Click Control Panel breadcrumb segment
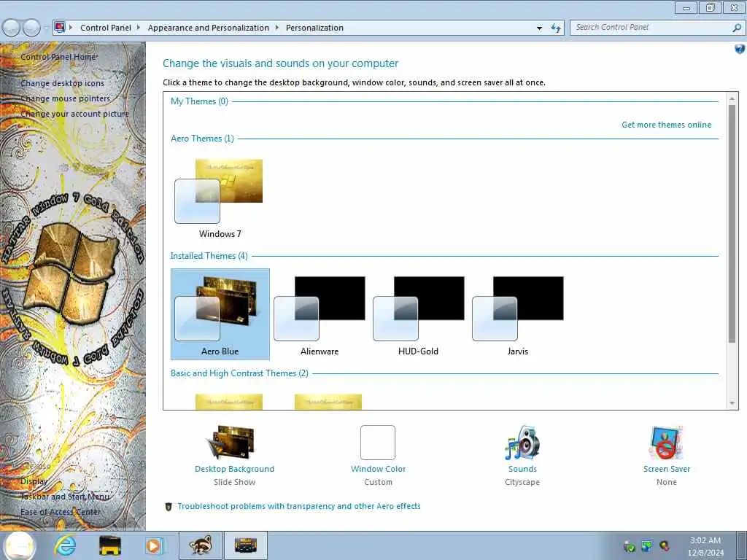 (x=105, y=28)
